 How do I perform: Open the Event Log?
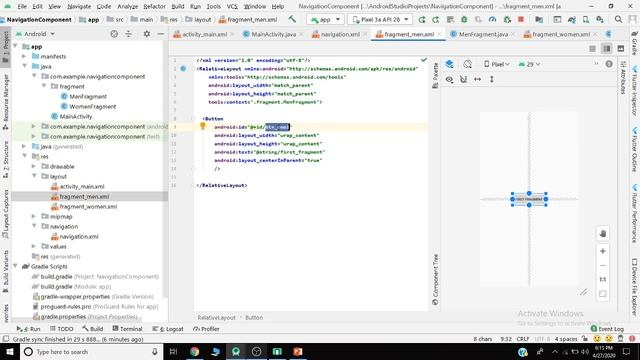[x=607, y=329]
